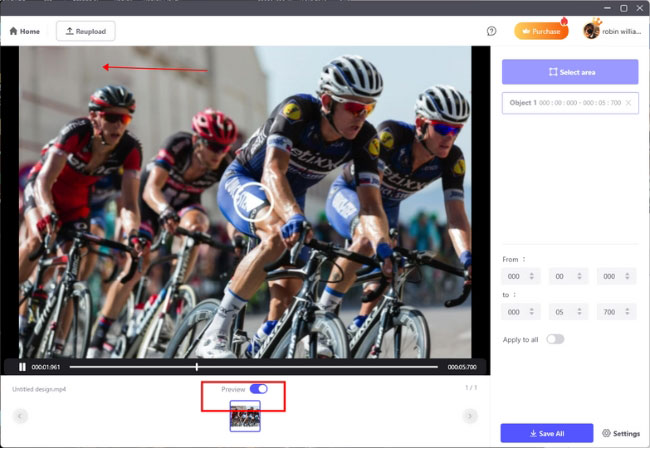
Task: Maximize the application window
Action: [624, 7]
